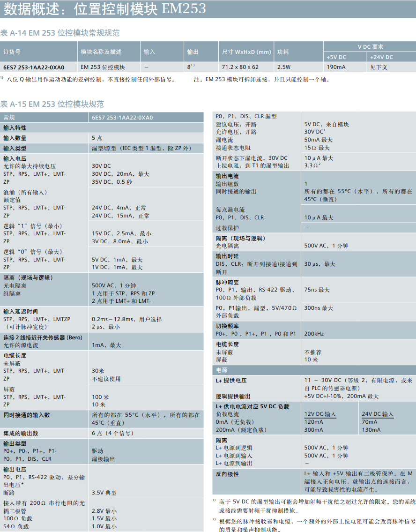Click the '集成的输出数' row label
416x532 pixels.
pyautogui.click(x=21, y=433)
